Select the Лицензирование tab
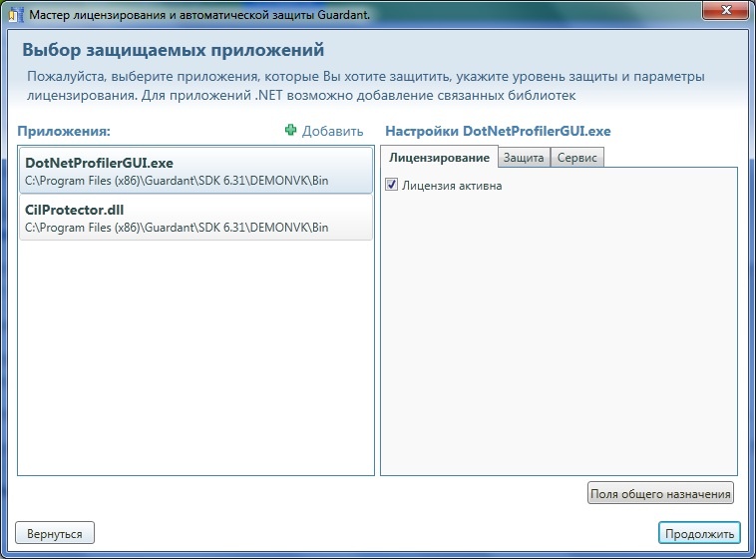This screenshot has width=756, height=559. point(439,158)
